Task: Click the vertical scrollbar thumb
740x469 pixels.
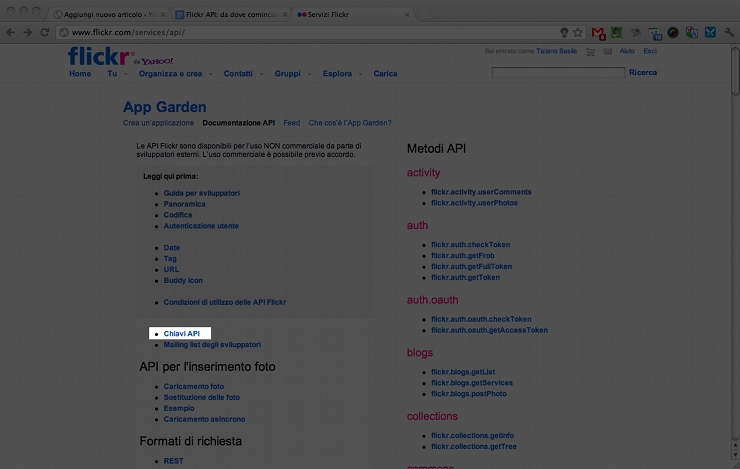Action: (x=735, y=71)
